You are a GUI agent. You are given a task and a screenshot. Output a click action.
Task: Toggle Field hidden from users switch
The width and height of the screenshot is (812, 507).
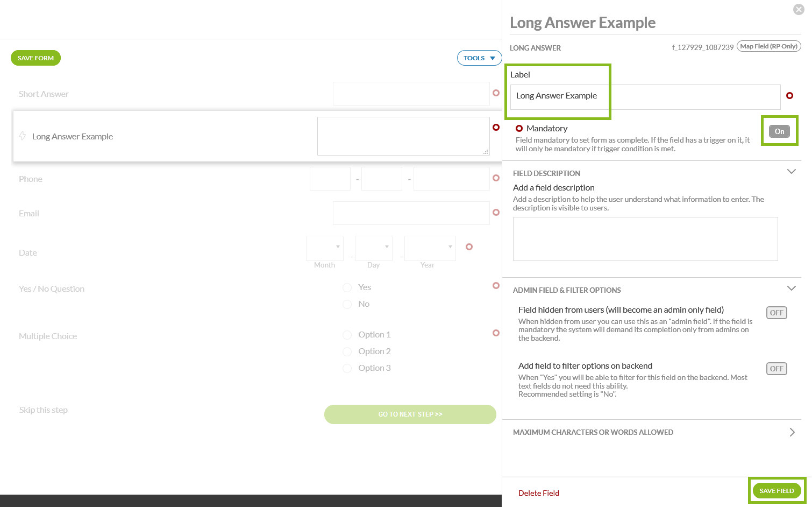coord(776,313)
